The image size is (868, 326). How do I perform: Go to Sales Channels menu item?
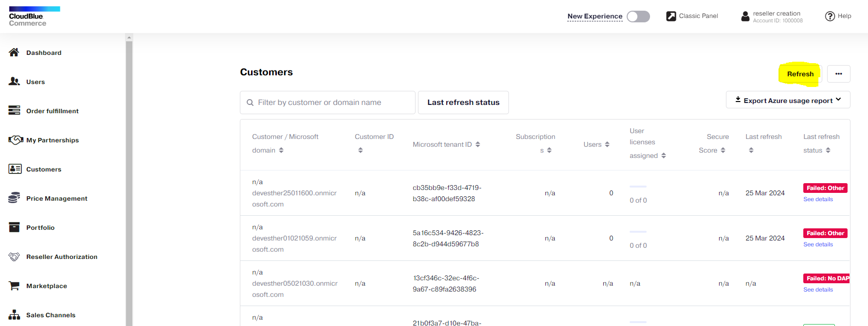pos(51,315)
